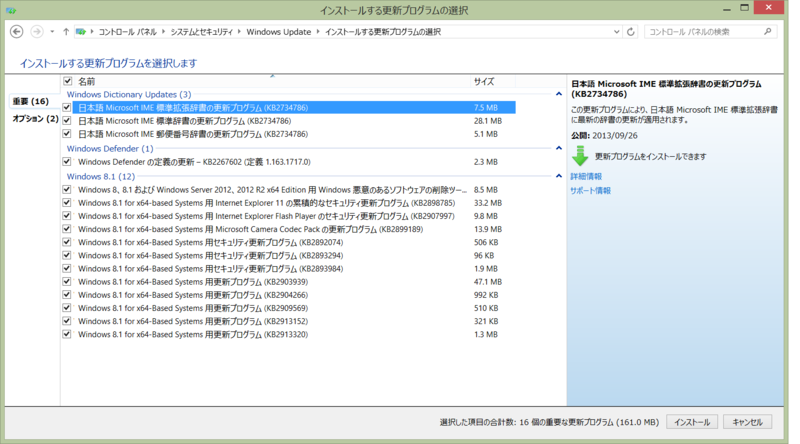The height and width of the screenshot is (444, 800).
Task: Click the Windows Update title bar icon
Action: 11,10
